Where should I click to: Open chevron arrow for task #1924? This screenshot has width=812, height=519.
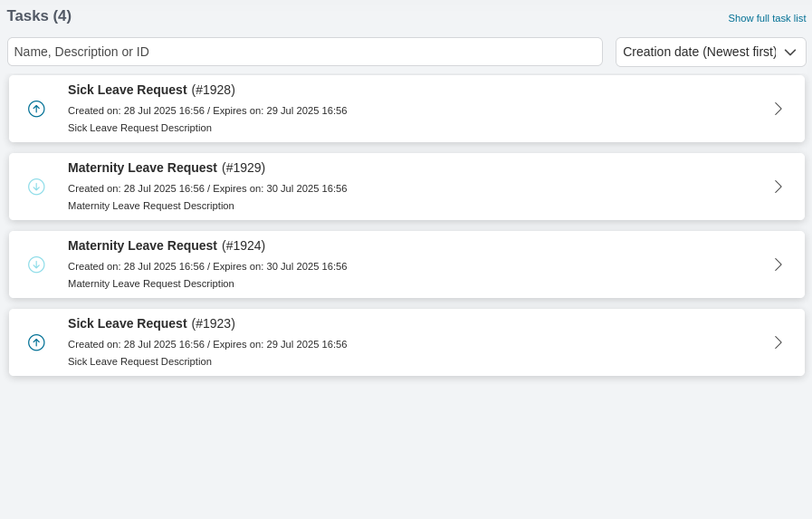click(x=778, y=264)
